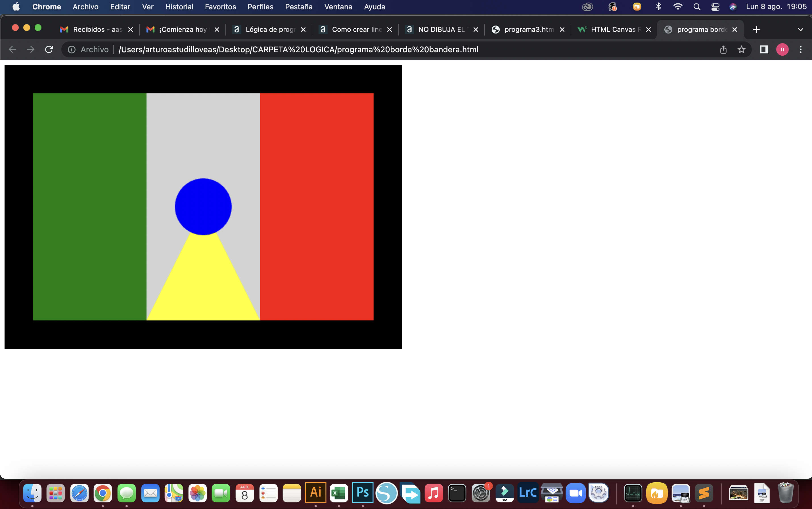812x509 pixels.
Task: Expand the Pestaña menu
Action: [298, 7]
